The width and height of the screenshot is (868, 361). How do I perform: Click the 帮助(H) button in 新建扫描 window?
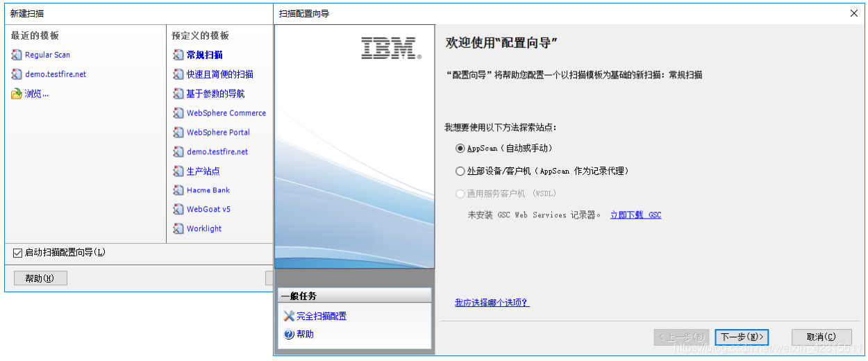40,278
